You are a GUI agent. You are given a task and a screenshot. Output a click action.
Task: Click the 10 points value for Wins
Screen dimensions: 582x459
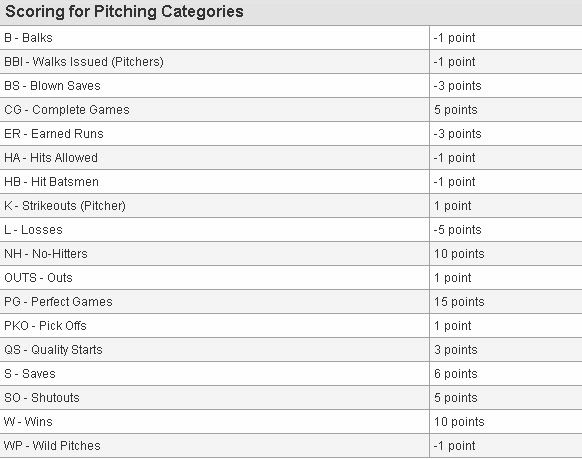coord(459,422)
